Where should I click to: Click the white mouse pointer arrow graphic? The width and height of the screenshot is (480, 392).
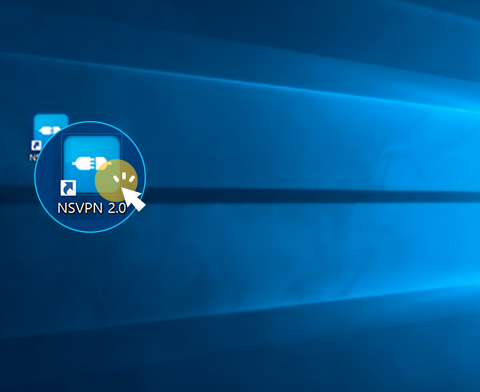click(x=133, y=198)
